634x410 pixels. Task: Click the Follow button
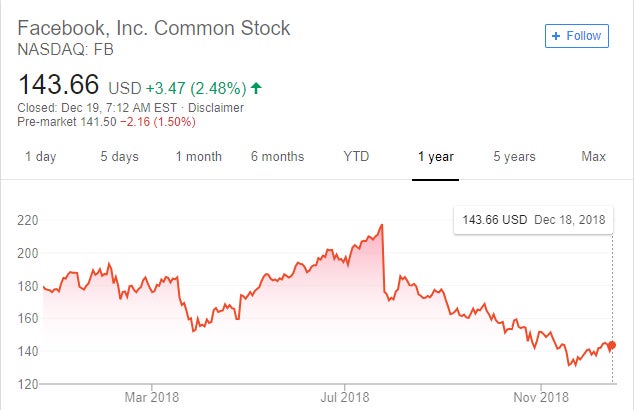pos(577,36)
